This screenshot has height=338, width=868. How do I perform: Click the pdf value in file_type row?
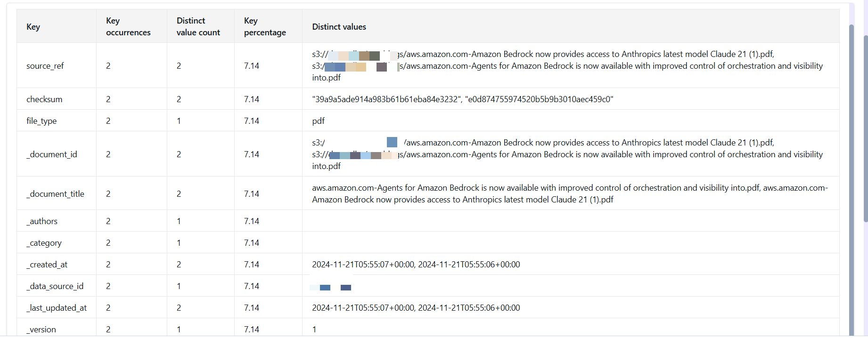click(318, 121)
